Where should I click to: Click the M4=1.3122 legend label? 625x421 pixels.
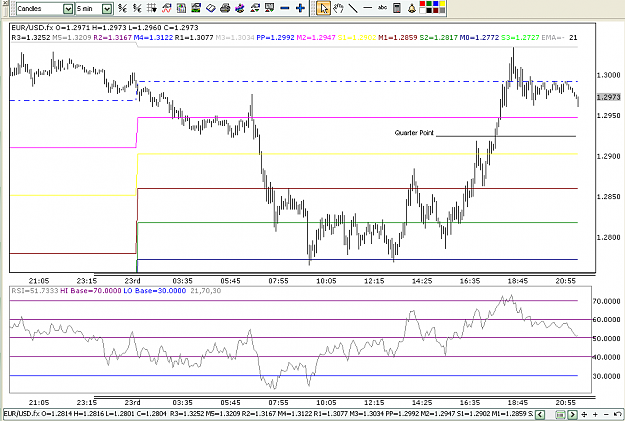click(153, 37)
